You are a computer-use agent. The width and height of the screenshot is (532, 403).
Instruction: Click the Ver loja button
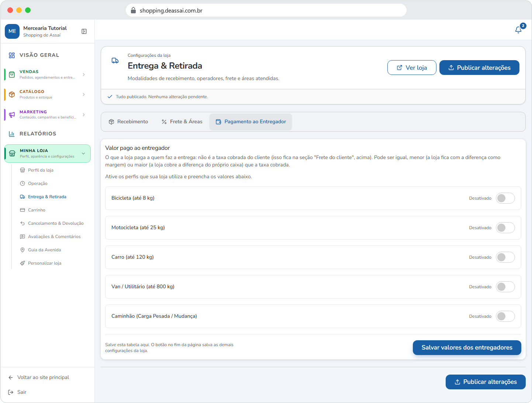click(412, 68)
